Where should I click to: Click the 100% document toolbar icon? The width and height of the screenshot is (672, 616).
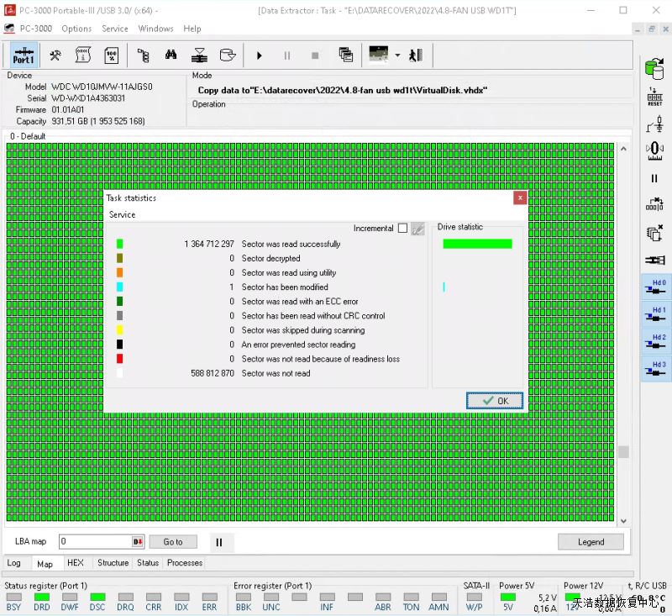pyautogui.click(x=110, y=55)
